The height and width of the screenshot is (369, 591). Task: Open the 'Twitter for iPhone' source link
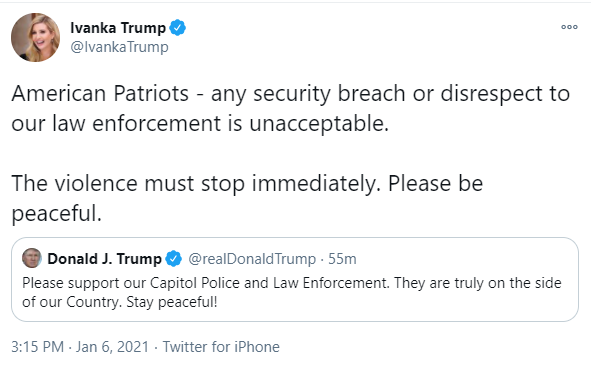[x=221, y=347]
